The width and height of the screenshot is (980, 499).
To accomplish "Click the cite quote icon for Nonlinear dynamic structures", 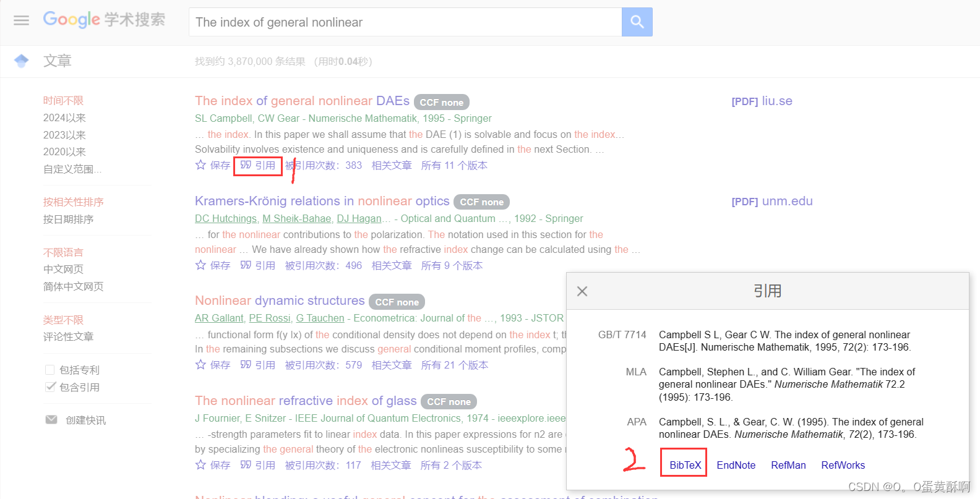I will coord(246,364).
